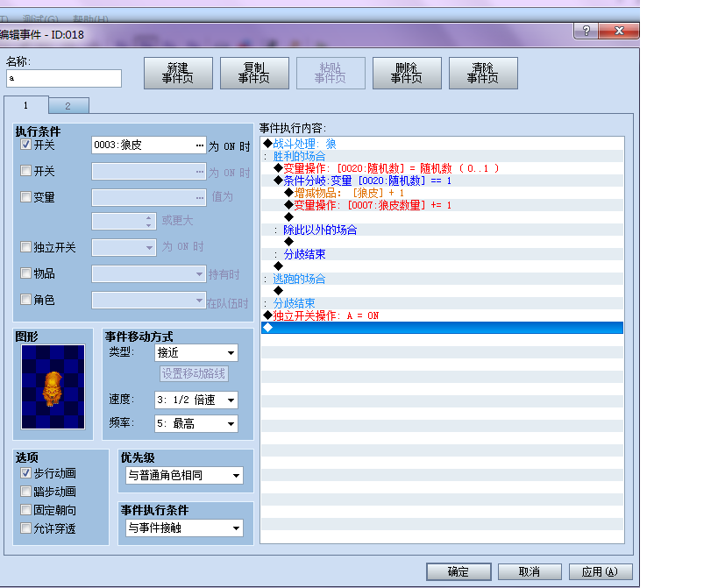Click the 战斗处理: 狼 command line
Image resolution: width=718 pixels, height=588 pixels.
click(304, 144)
